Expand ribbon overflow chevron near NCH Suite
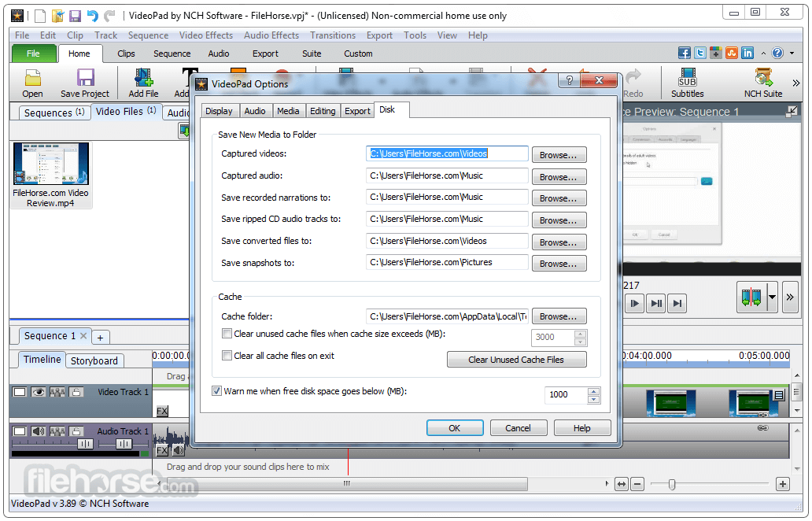The height and width of the screenshot is (521, 812). 796,83
